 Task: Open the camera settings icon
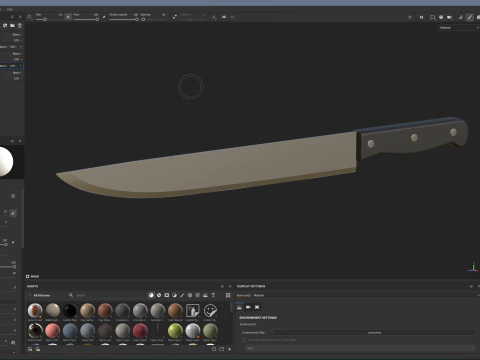[450, 17]
